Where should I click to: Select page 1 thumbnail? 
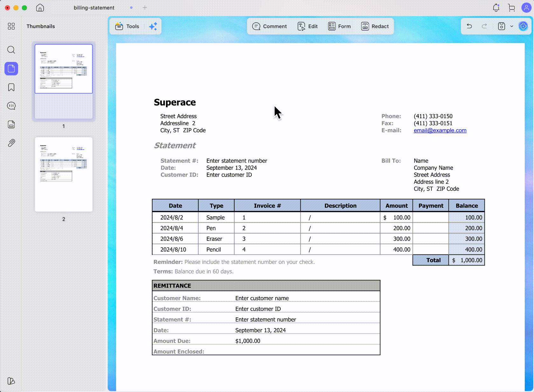point(64,81)
